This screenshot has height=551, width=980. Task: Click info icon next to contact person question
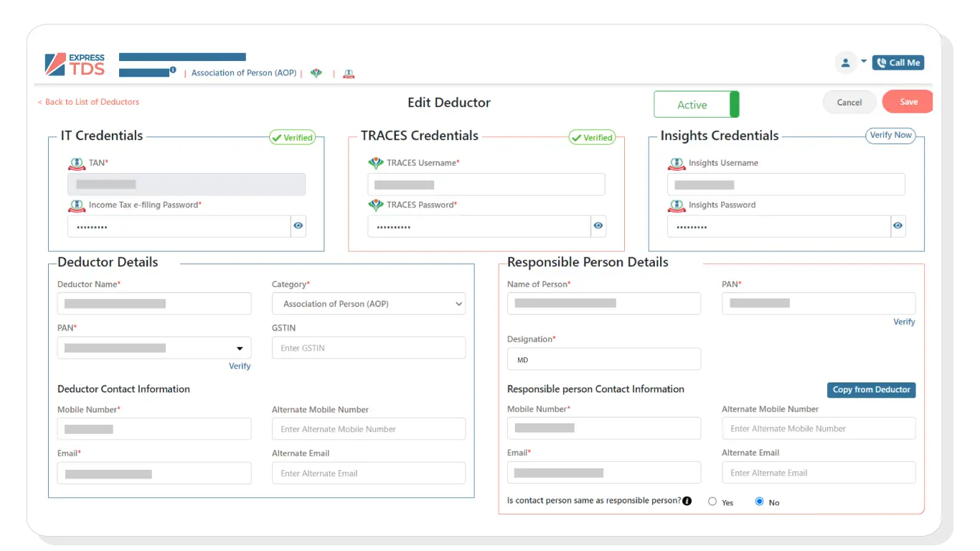(687, 501)
